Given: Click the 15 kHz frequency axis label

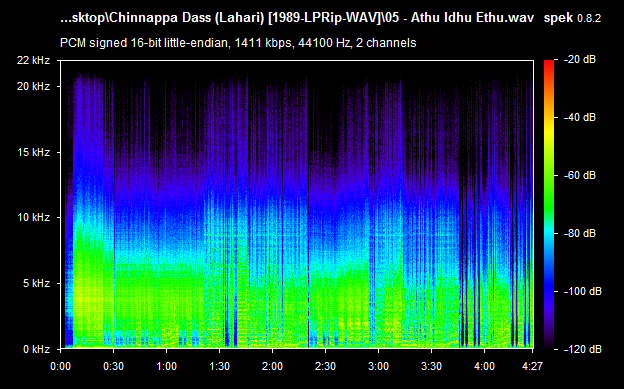Looking at the screenshot, I should (x=33, y=152).
